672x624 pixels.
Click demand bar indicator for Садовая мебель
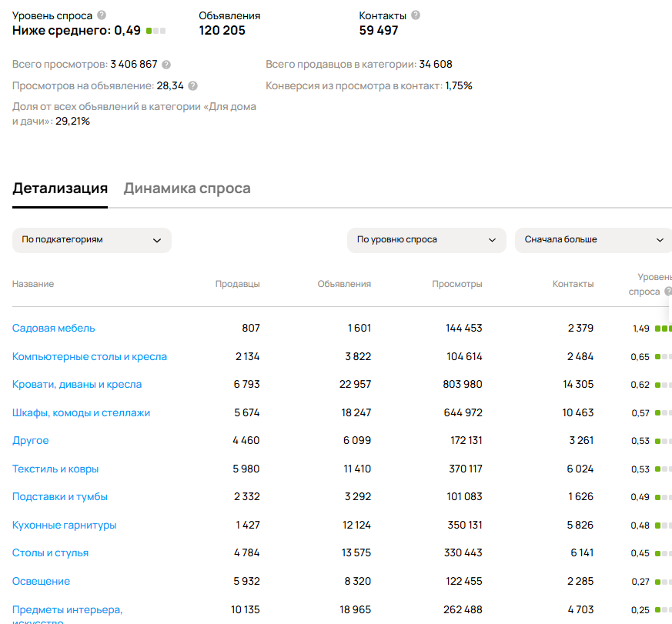[x=664, y=329]
